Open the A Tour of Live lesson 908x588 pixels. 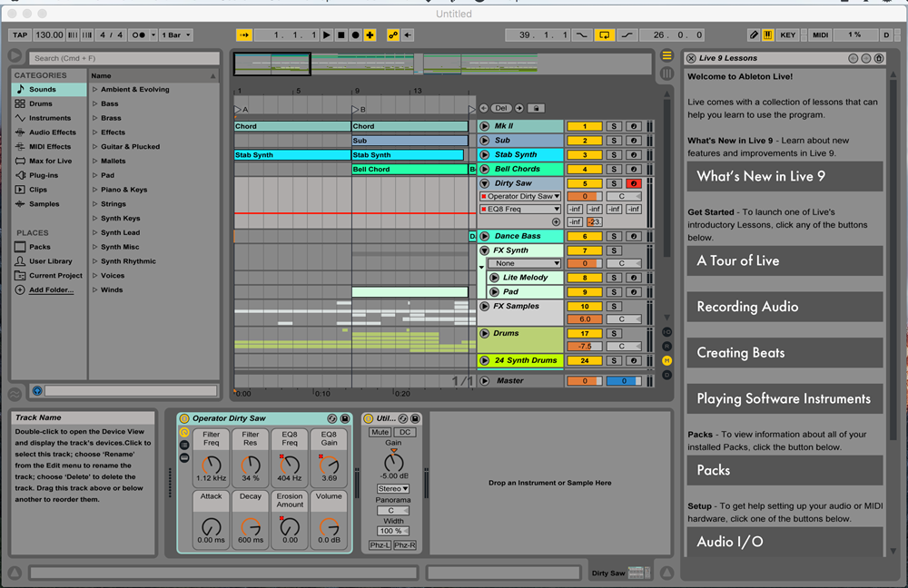[785, 260]
